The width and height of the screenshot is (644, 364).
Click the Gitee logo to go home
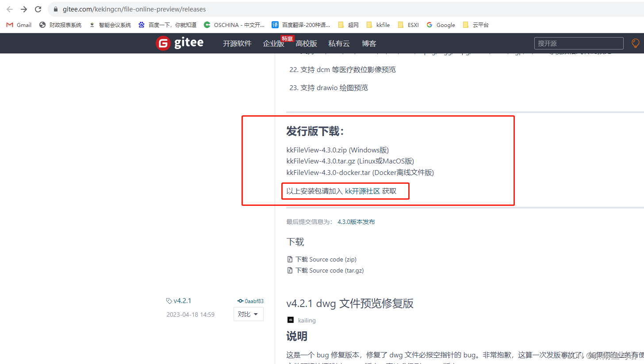point(180,43)
